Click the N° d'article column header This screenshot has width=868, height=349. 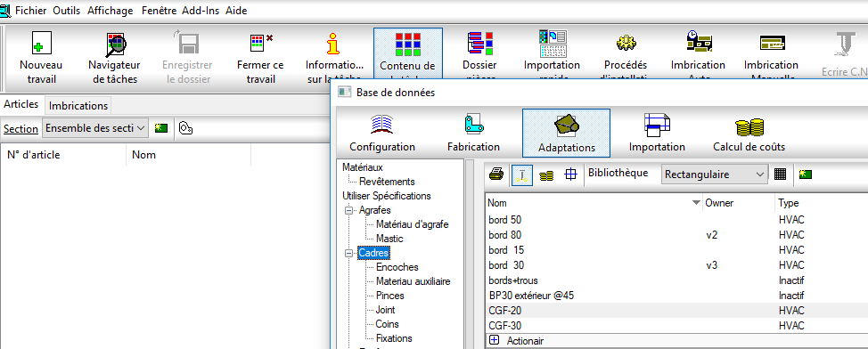[x=63, y=155]
